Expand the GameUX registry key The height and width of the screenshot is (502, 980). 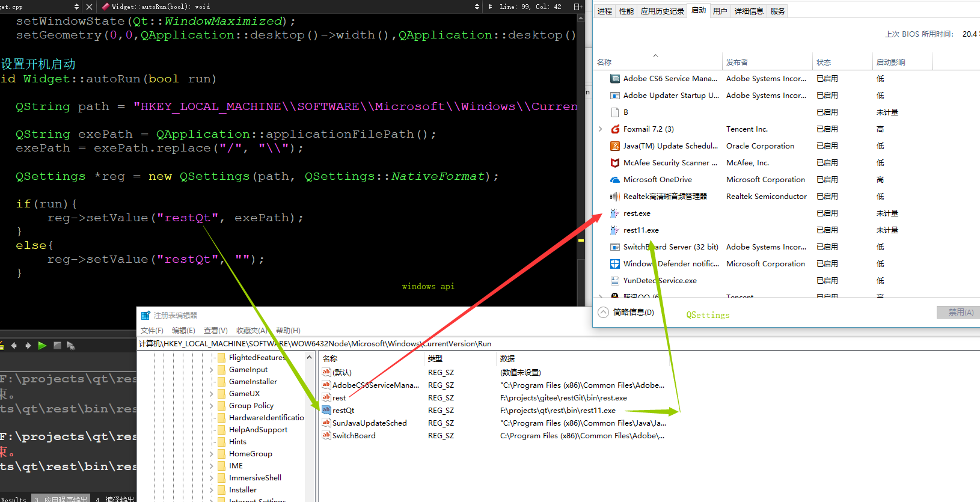click(x=212, y=394)
